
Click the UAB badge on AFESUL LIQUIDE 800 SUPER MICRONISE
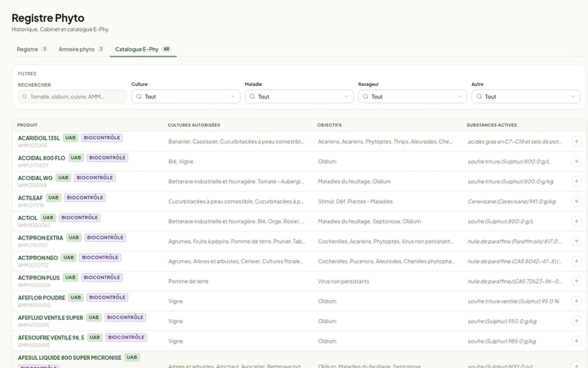point(132,357)
